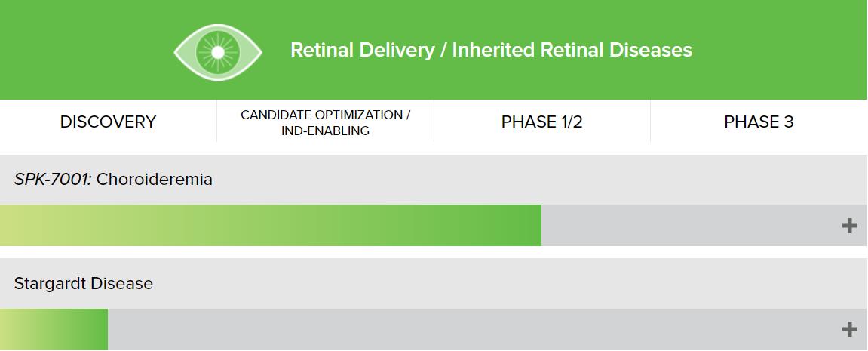Click the gray unfilled part of the Stargardt bar

[x=468, y=329]
